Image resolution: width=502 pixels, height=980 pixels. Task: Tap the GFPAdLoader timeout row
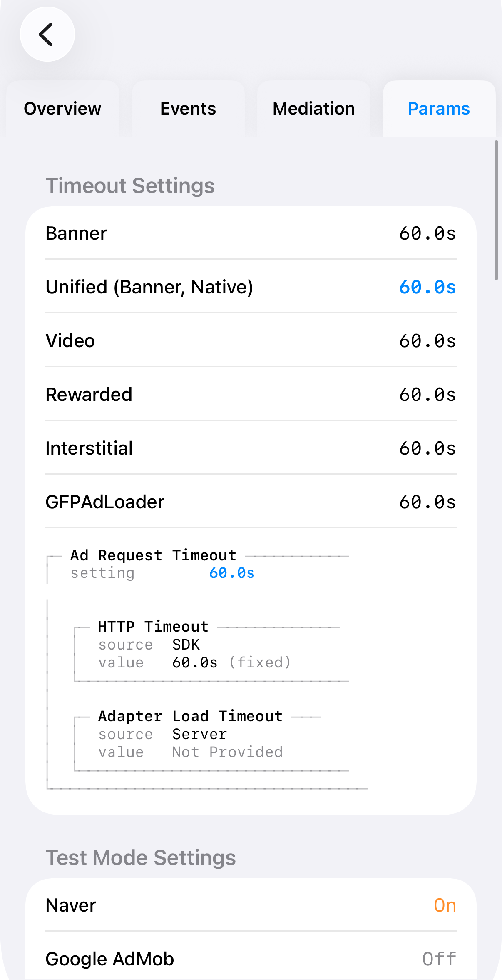251,502
